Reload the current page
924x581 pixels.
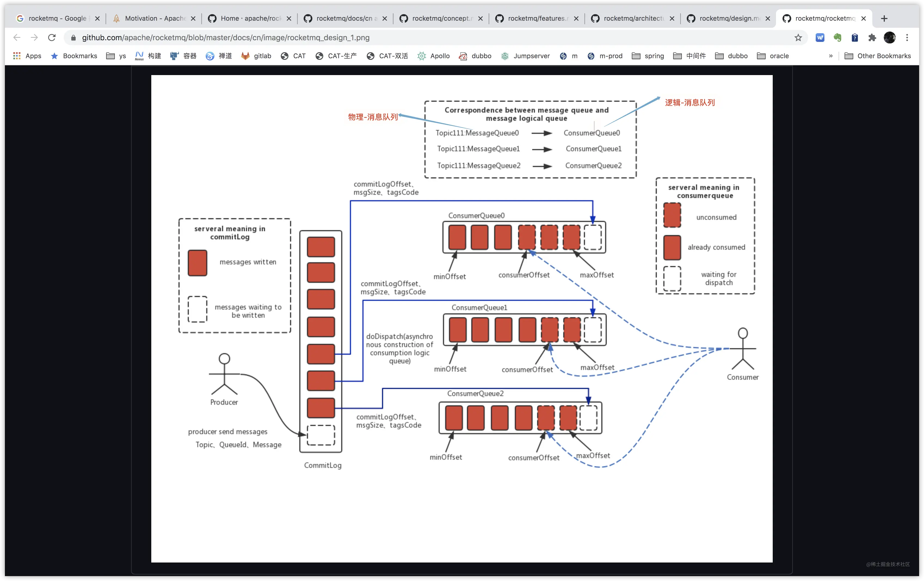(x=52, y=38)
